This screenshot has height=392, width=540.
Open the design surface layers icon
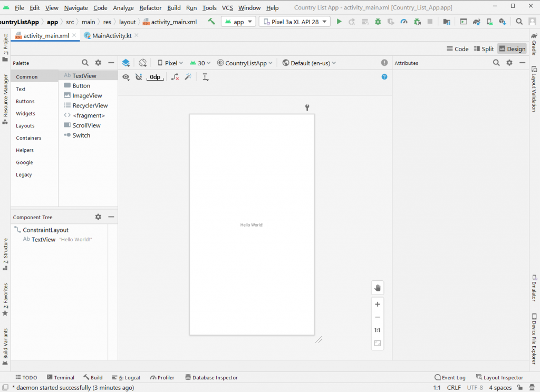[x=126, y=63]
